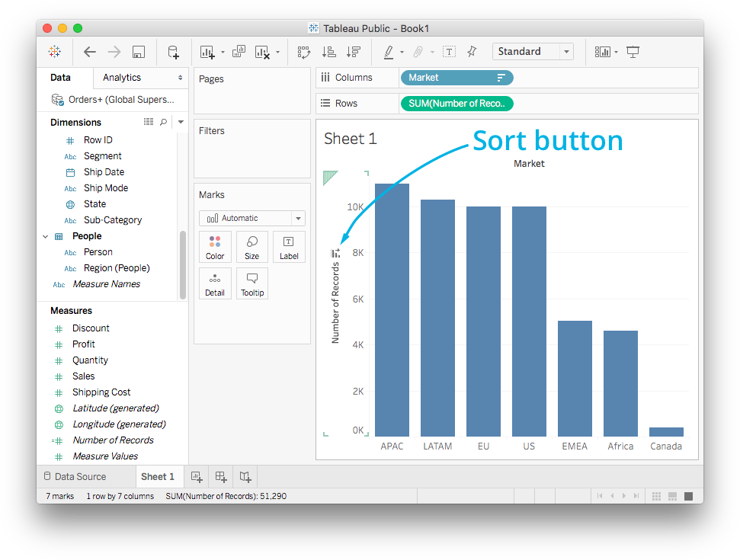Click the Label button on Marks card
This screenshot has width=740, height=560.
point(289,248)
